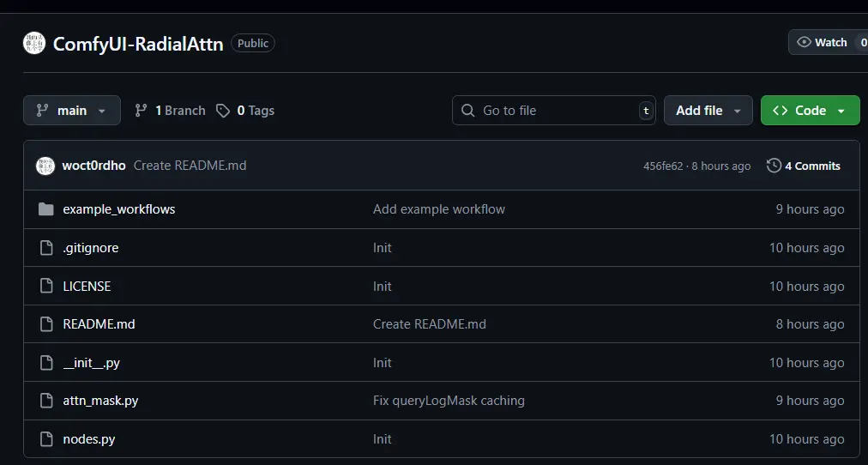Click the example_workflows folder icon

46,209
